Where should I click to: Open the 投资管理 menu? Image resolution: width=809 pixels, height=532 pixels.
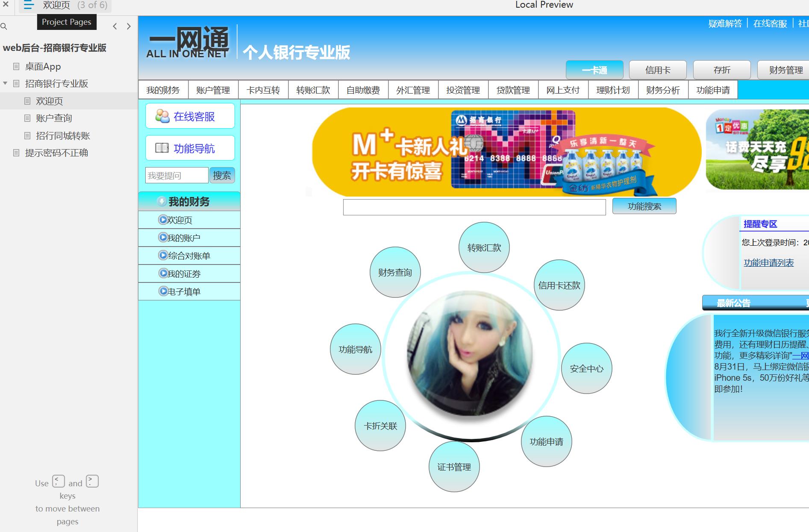[463, 90]
